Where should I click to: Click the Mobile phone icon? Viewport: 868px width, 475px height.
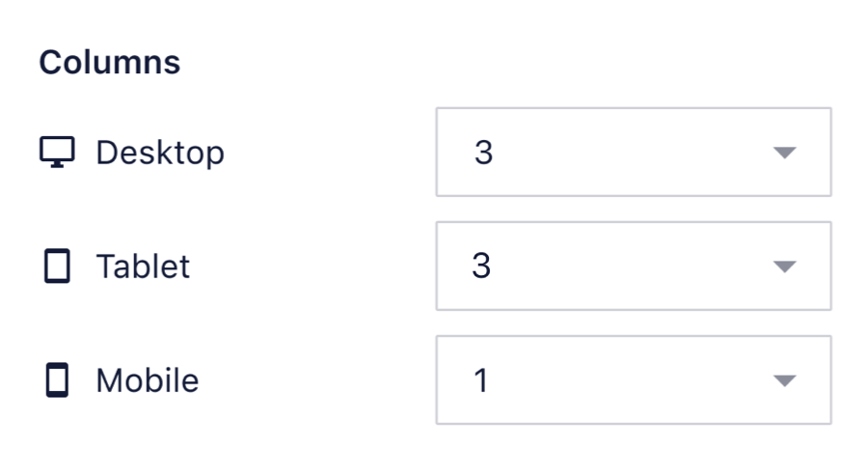58,380
